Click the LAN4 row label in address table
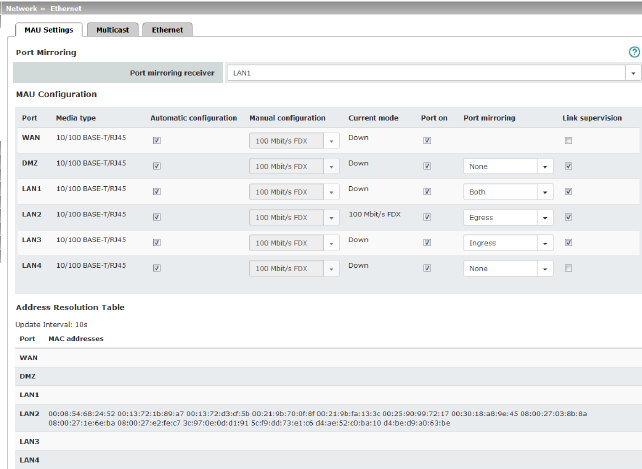The image size is (642, 469). click(29, 460)
